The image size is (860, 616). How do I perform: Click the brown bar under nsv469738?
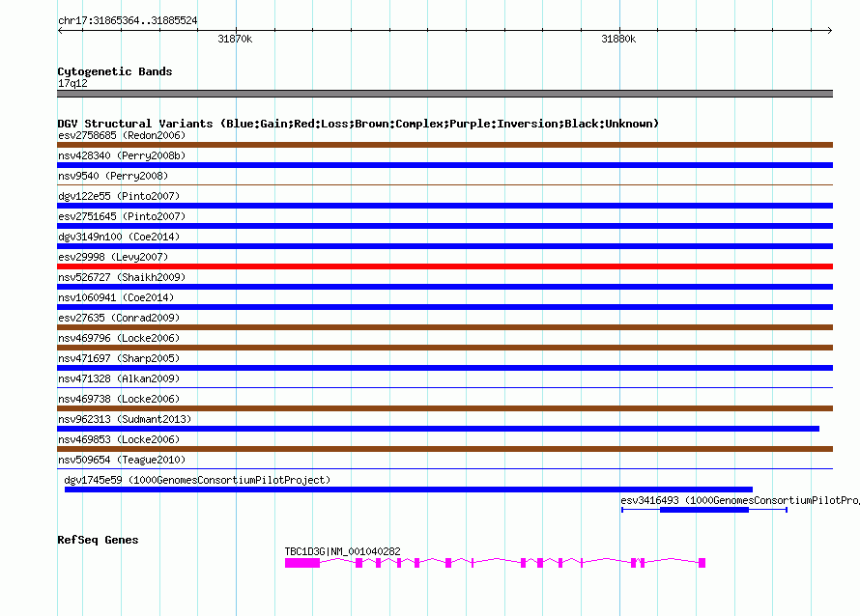pyautogui.click(x=444, y=408)
